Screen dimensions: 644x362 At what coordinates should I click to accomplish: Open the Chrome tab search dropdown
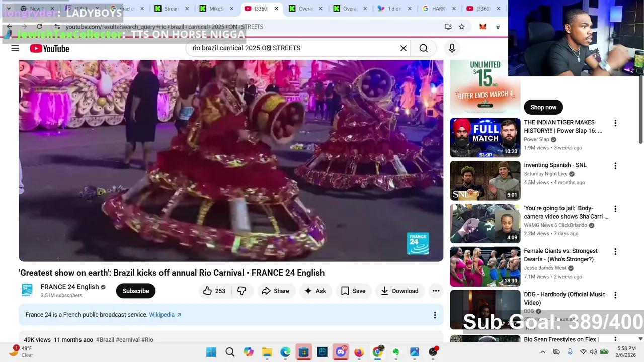8,9
